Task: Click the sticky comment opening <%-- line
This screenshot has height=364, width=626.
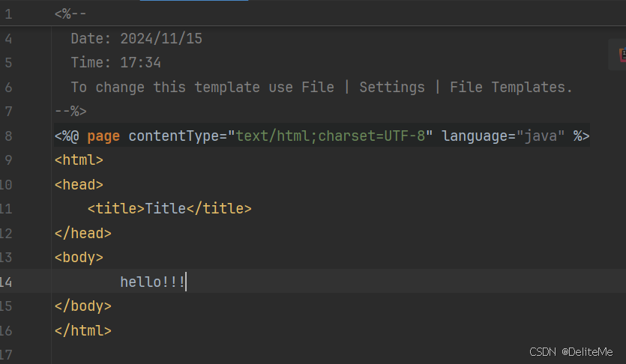Action: tap(70, 14)
